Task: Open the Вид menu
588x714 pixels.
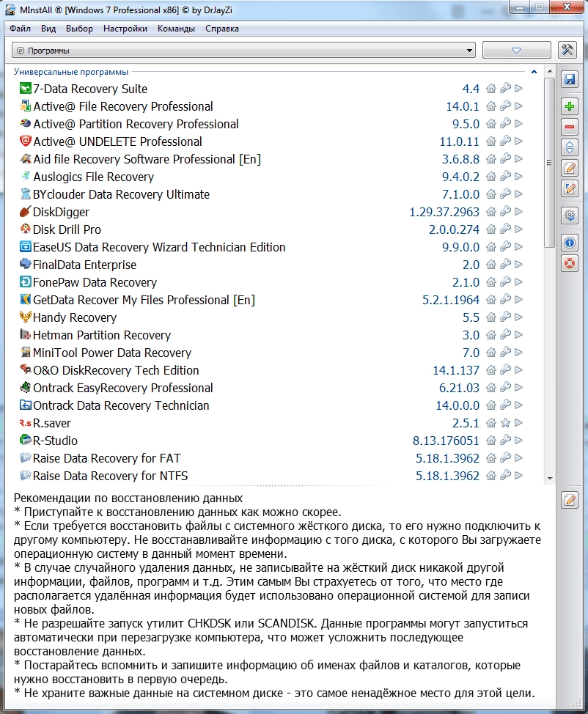Action: (x=48, y=29)
